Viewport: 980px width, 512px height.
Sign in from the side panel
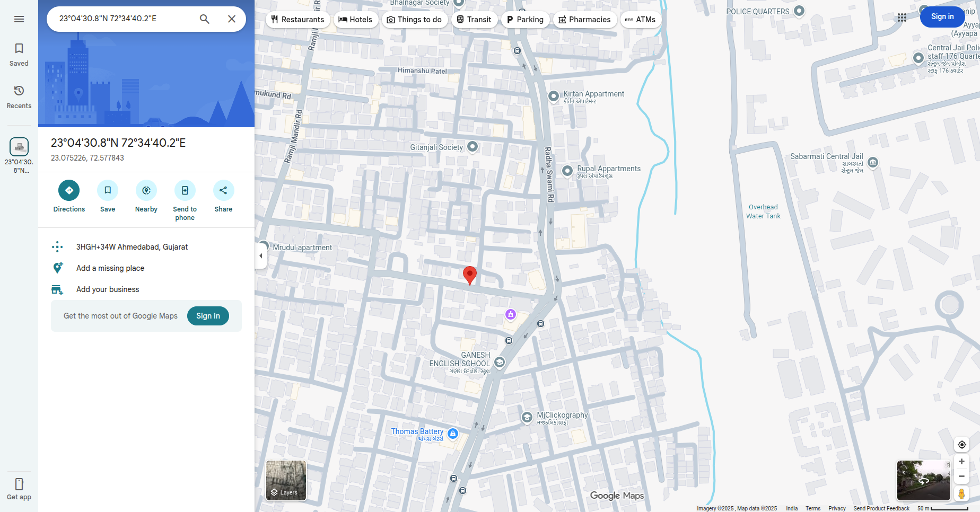coord(208,316)
